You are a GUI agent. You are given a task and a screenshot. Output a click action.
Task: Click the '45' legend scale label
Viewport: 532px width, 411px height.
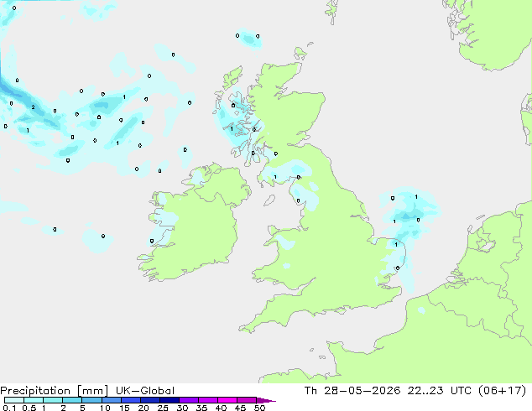click(x=240, y=408)
